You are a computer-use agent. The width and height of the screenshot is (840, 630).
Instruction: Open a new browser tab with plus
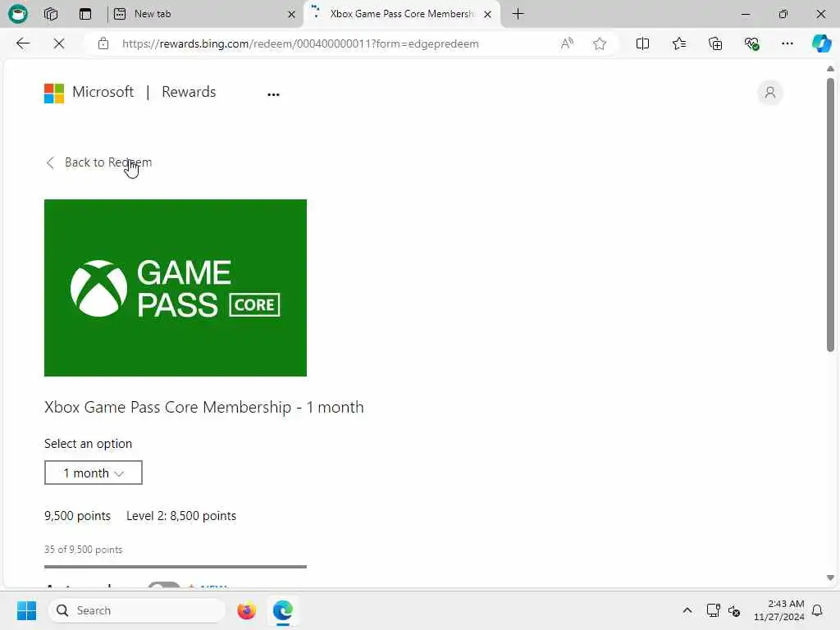click(x=518, y=14)
